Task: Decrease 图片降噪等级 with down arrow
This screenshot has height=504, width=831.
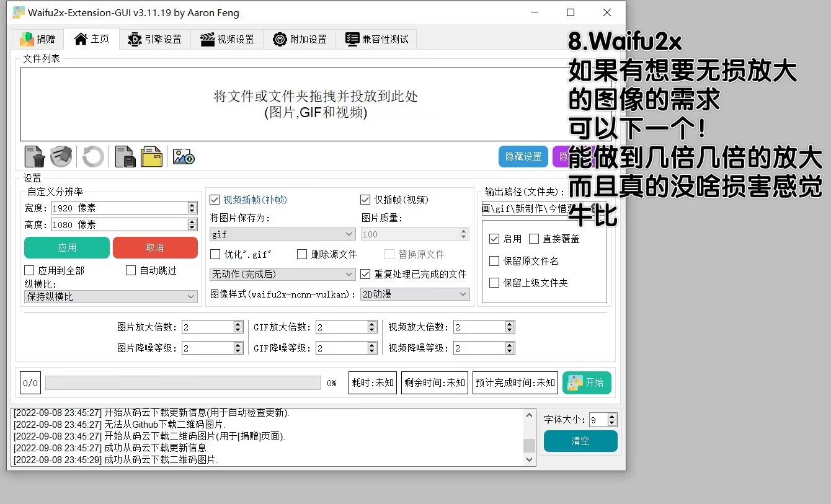Action: pyautogui.click(x=238, y=351)
